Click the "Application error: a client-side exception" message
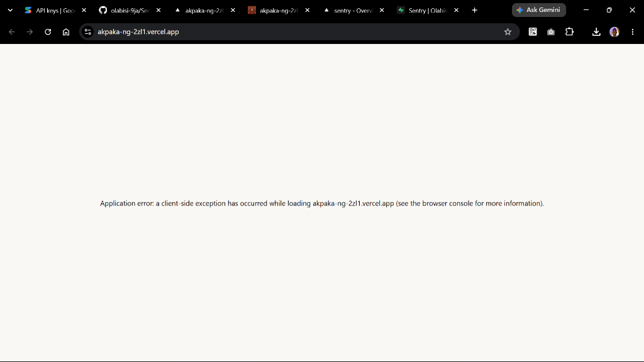The height and width of the screenshot is (362, 644). click(322, 204)
